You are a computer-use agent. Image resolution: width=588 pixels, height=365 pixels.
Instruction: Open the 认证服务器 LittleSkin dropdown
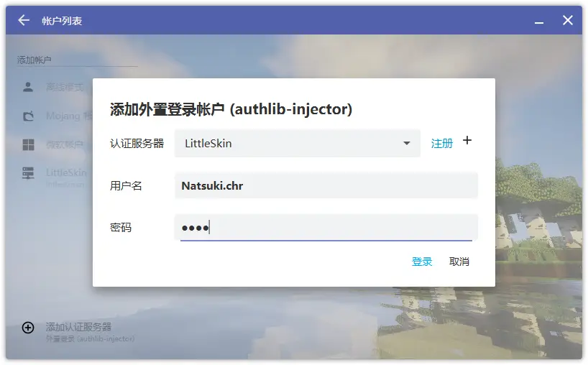click(x=297, y=143)
